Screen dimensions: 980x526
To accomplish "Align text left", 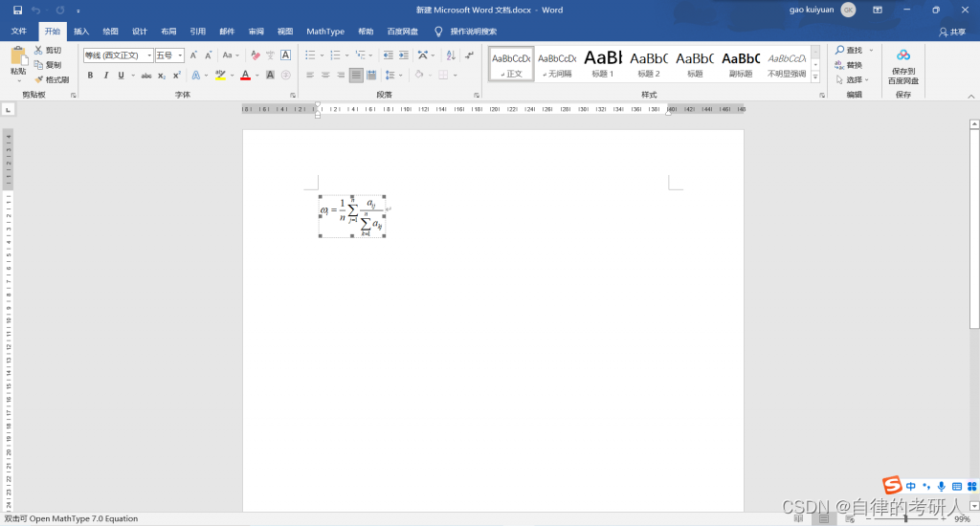I will pyautogui.click(x=310, y=75).
